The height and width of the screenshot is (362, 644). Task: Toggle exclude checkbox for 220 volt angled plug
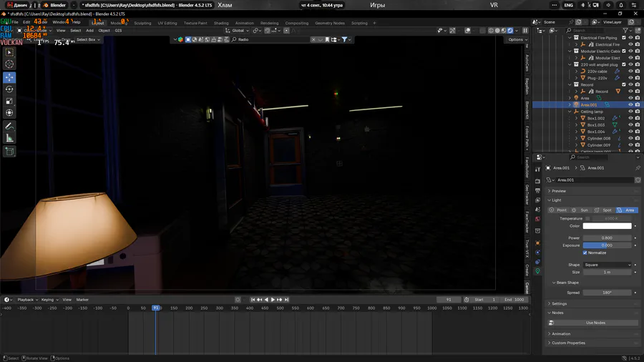point(624,64)
